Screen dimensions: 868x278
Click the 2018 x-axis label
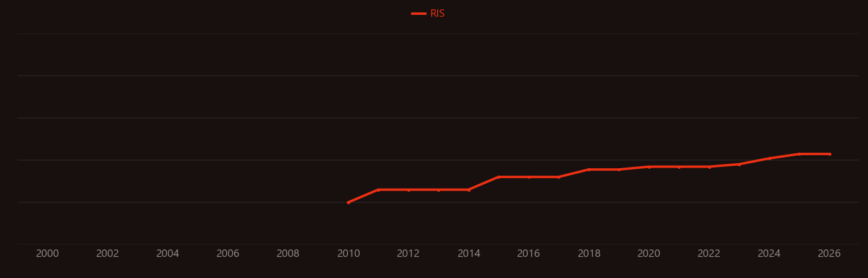click(x=589, y=254)
